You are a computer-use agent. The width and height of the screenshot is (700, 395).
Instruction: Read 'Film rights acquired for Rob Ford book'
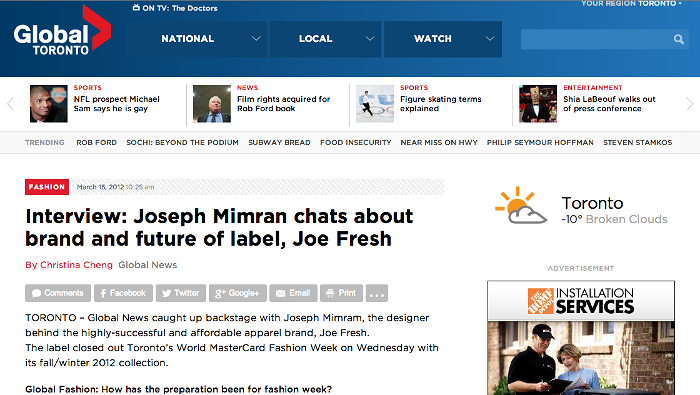point(283,104)
